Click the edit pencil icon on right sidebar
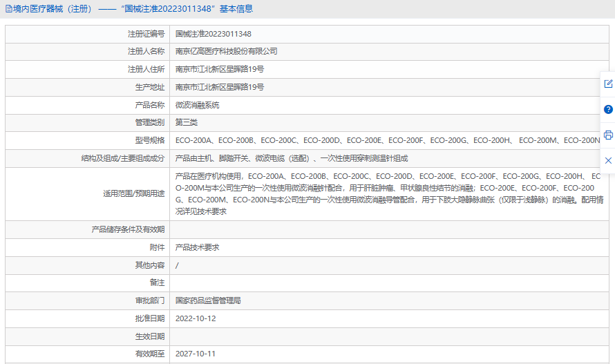615x364 pixels. 608,84
